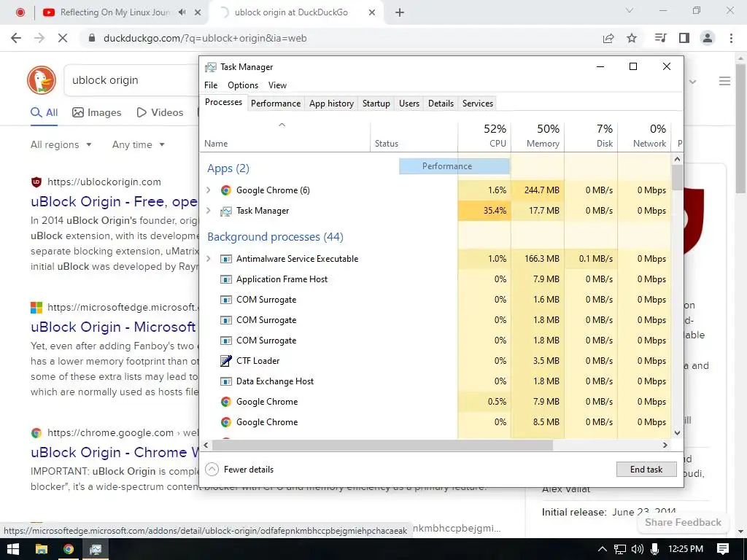The image size is (747, 560).
Task: Open the uBlock Origin - Free, open result link
Action: (x=115, y=201)
